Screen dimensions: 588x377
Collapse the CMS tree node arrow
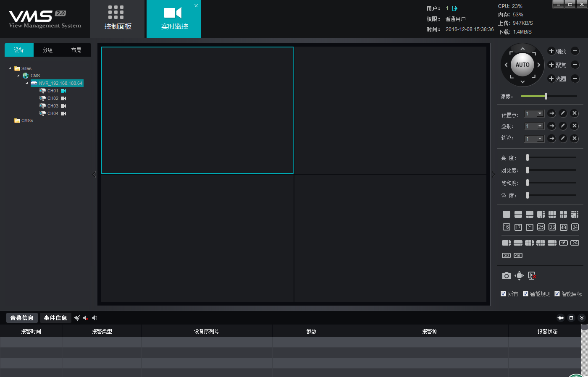18,76
